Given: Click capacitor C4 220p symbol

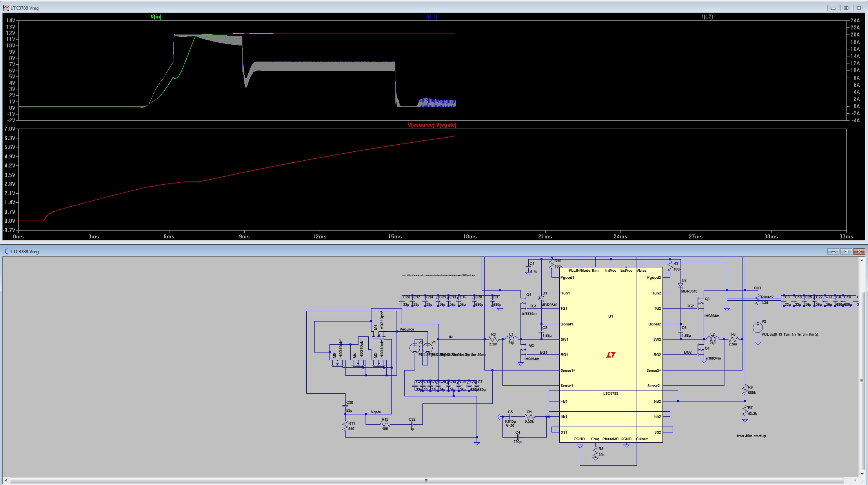Looking at the screenshot, I should click(x=518, y=437).
